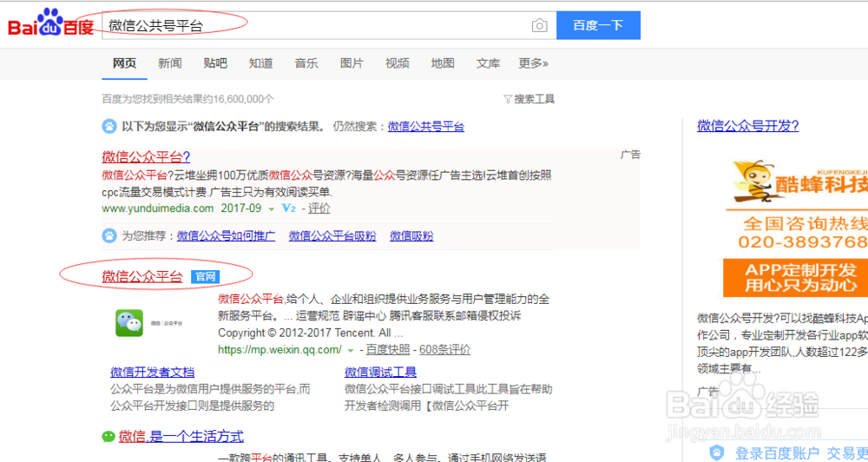Select the 网页 tab
This screenshot has height=462, width=868.
(x=124, y=63)
